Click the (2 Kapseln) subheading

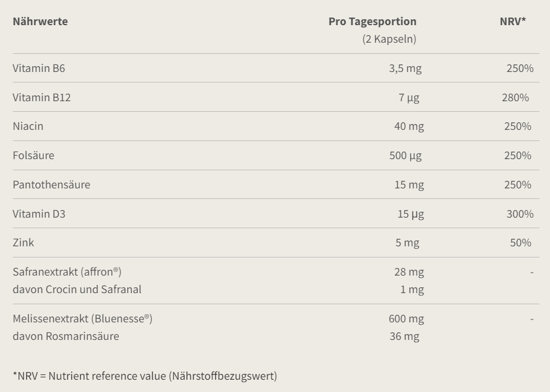click(389, 39)
